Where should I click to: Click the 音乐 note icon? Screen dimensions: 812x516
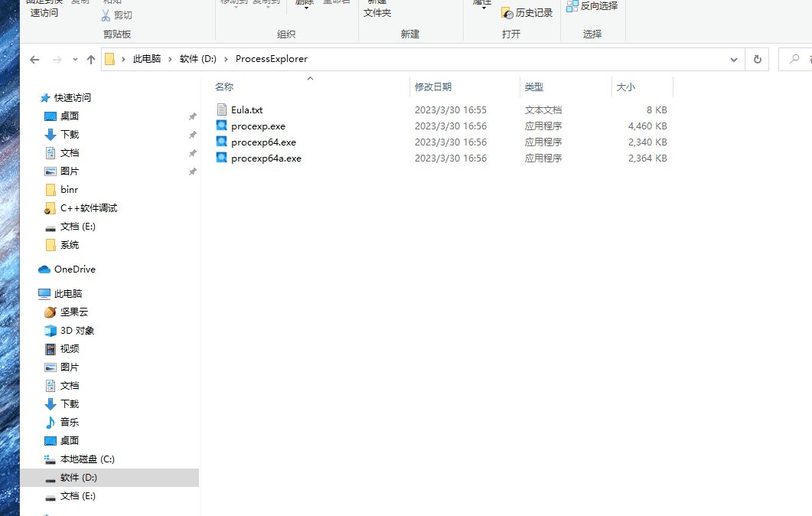[x=51, y=423]
